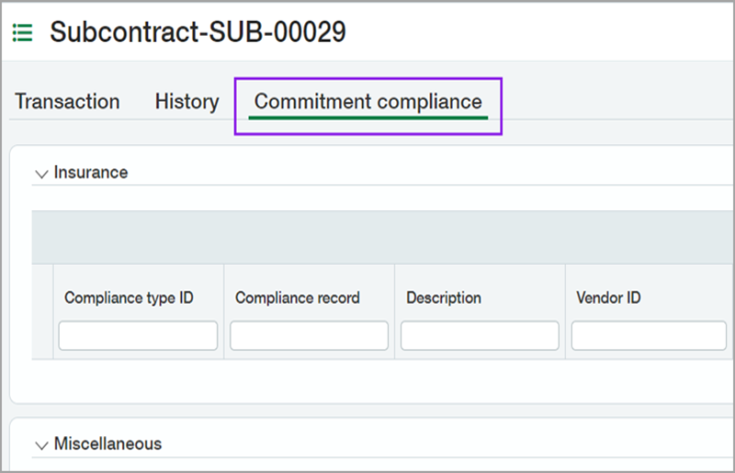Click the Subcontract-SUB-00029 page title
735x473 pixels.
click(x=198, y=32)
